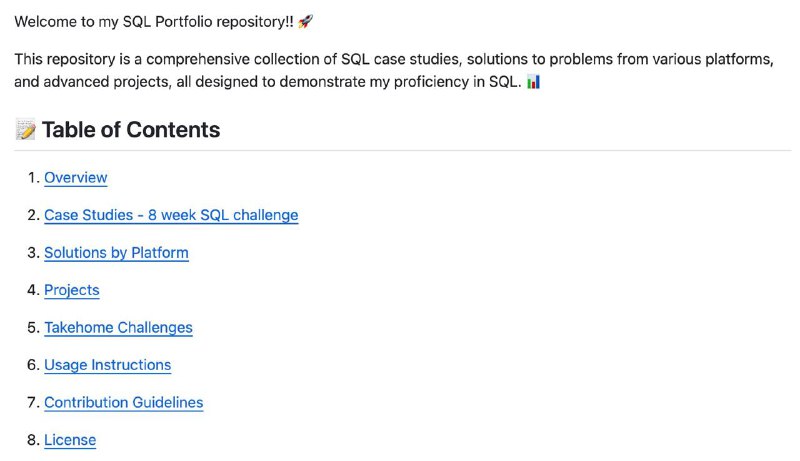Select the Usage Instructions link
Screen dimensions: 800x461
coord(108,365)
